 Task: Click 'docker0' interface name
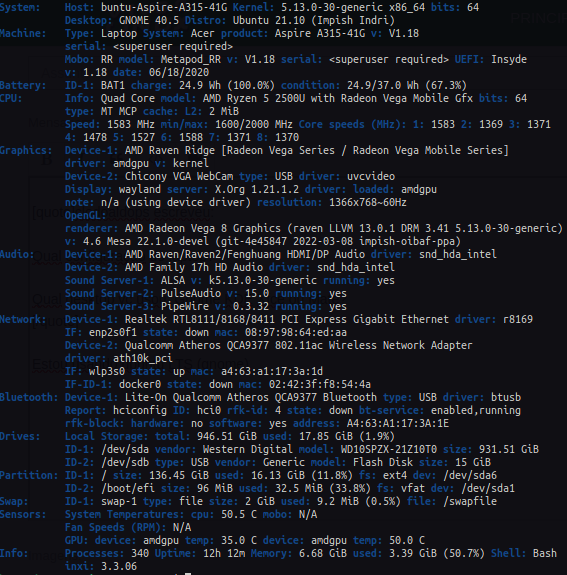(x=140, y=385)
